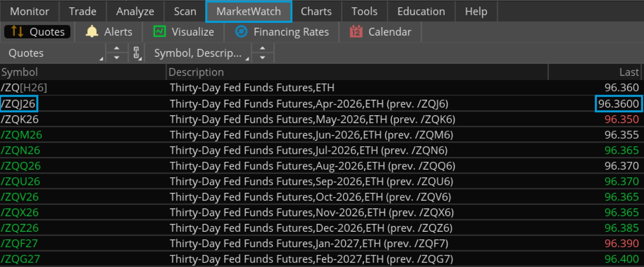Click the Feb-2027 Fed Funds Futures description
644x267 pixels.
tap(312, 259)
